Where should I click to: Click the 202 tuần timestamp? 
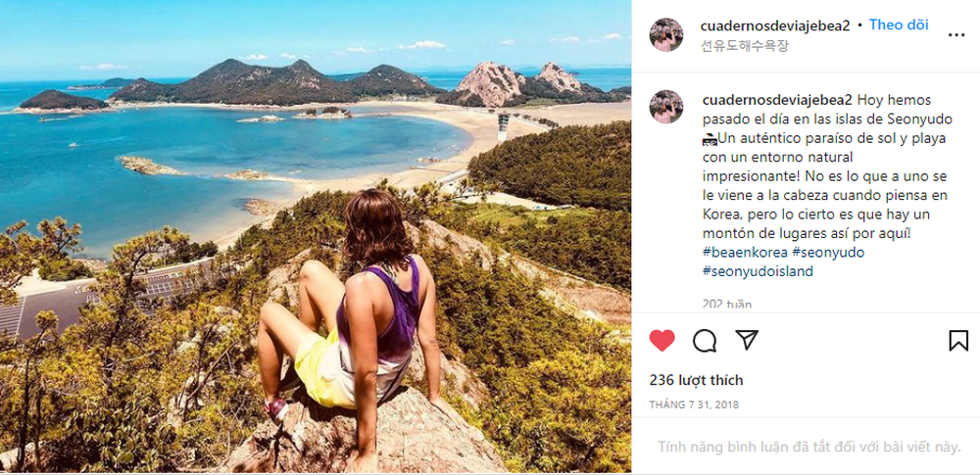[727, 305]
